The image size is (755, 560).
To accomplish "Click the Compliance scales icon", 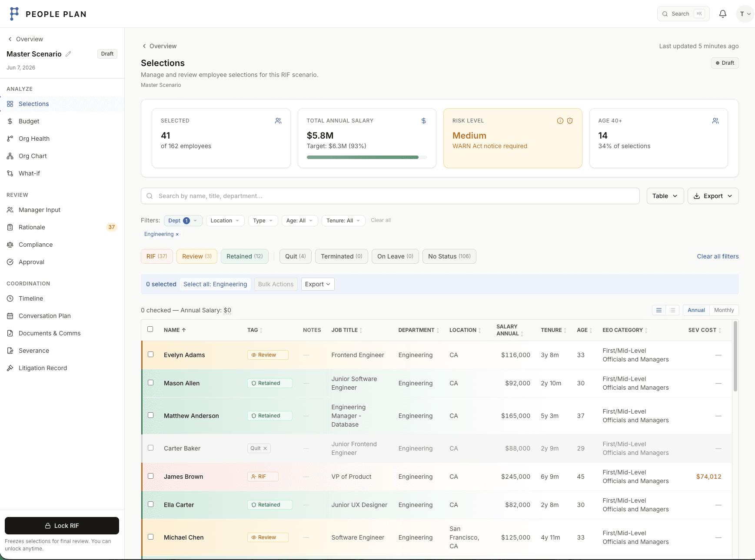I will [x=10, y=245].
